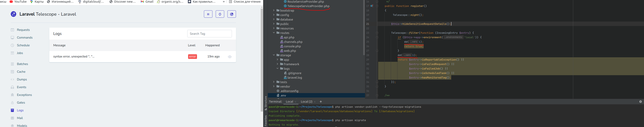Expand the framework folder under storage
Viewport: 644px width, 127px height.
pyautogui.click(x=278, y=64)
